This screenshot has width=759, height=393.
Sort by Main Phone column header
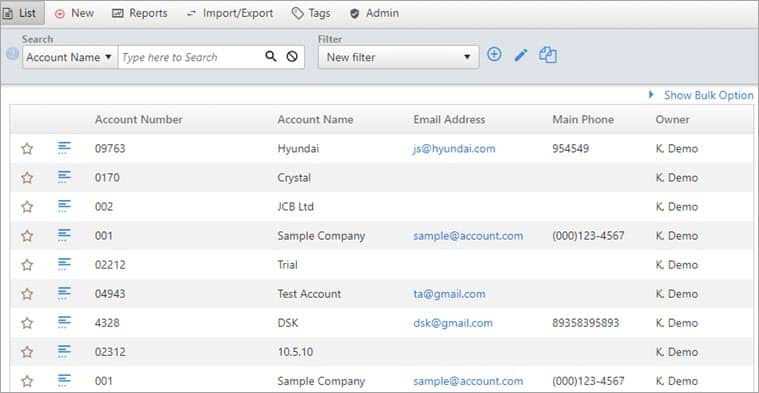(x=583, y=120)
